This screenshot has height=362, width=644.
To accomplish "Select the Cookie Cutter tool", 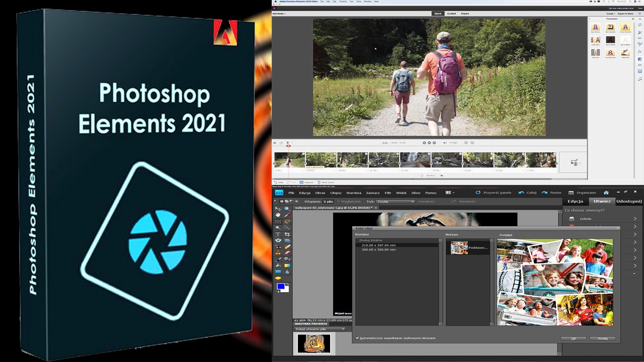I will (278, 240).
